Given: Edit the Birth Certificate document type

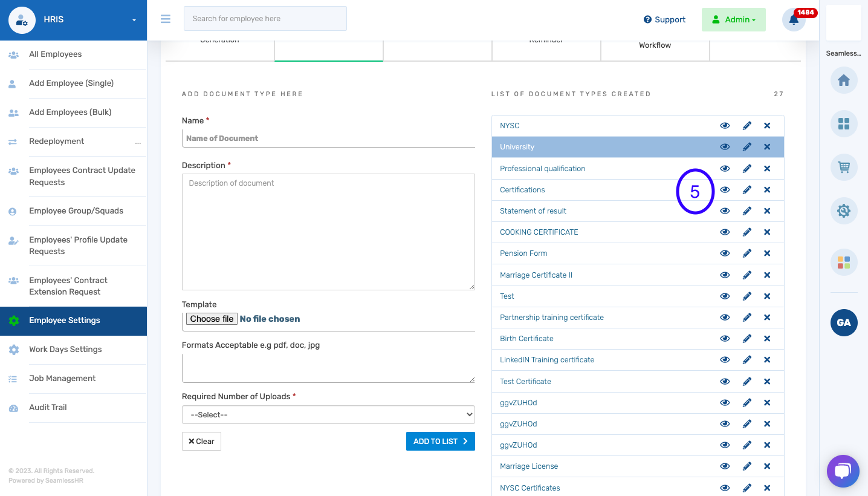Looking at the screenshot, I should [x=747, y=339].
